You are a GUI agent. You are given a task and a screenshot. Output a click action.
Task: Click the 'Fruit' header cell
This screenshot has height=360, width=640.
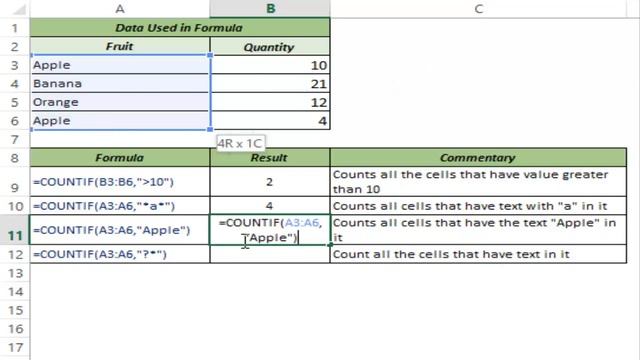[120, 47]
